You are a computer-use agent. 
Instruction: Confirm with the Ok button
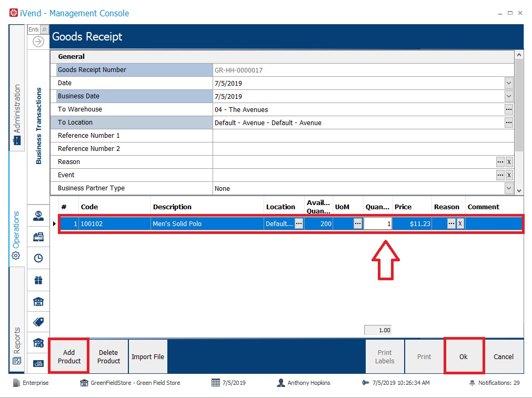[x=464, y=356]
